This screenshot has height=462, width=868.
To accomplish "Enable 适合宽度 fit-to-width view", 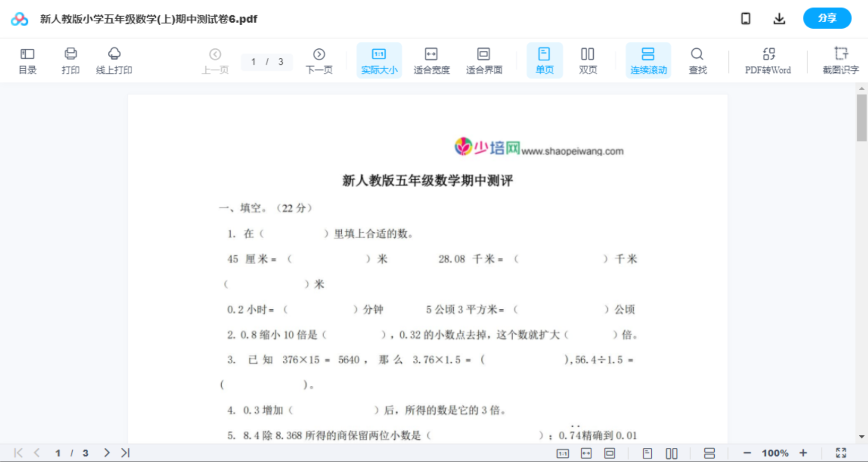I will (431, 60).
